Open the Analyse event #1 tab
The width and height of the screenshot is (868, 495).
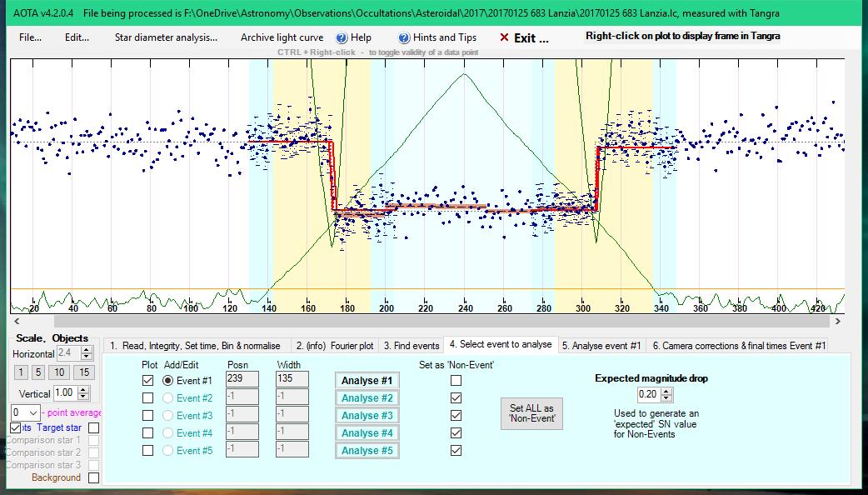(601, 346)
